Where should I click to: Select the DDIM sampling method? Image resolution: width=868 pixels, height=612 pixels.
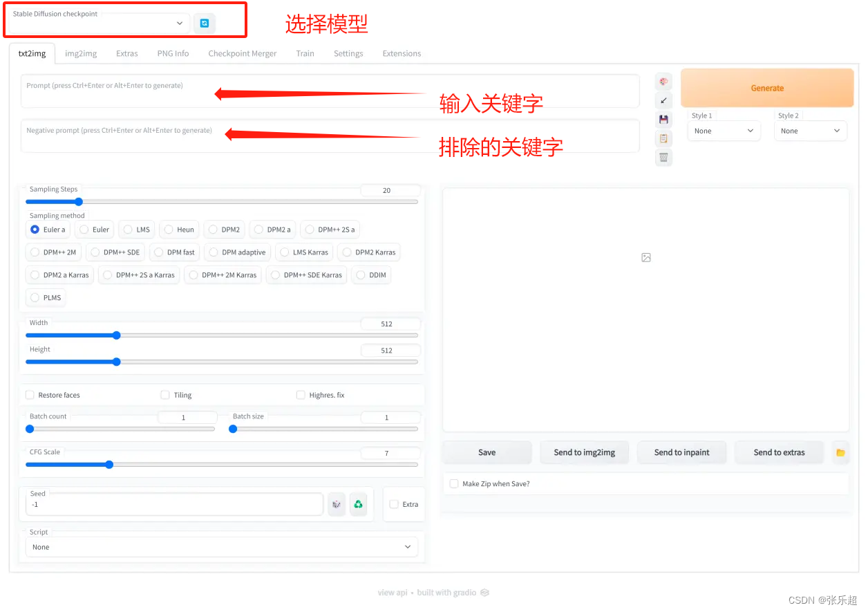(371, 275)
